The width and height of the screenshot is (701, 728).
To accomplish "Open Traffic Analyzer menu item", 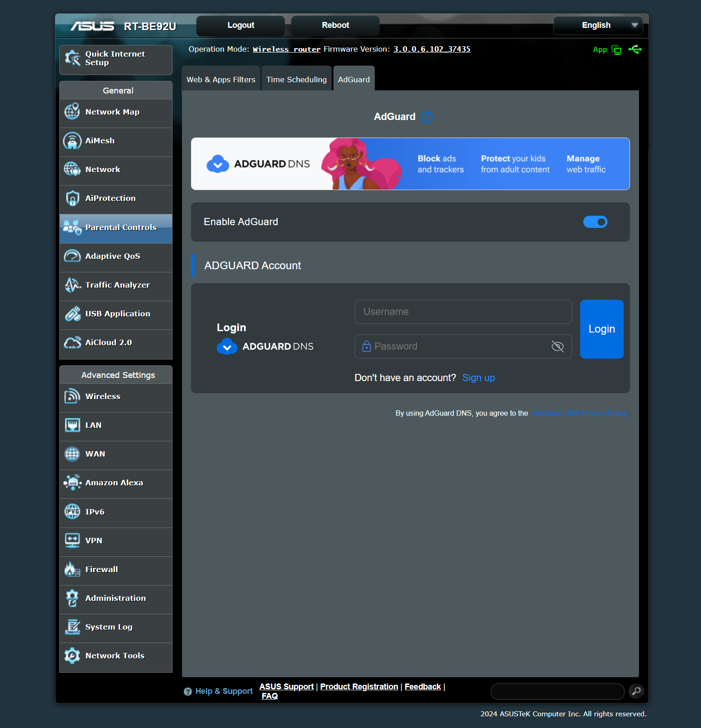I will tap(116, 286).
